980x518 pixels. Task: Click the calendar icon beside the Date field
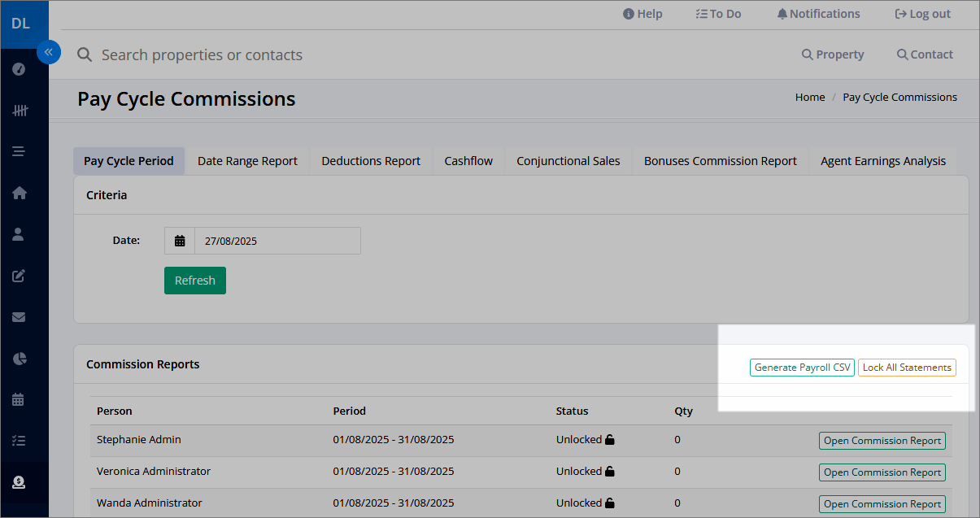[180, 241]
